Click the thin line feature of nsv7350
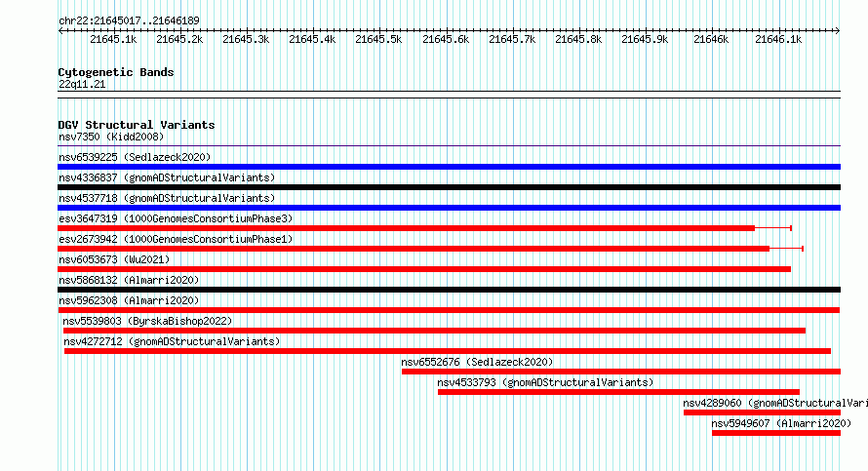The height and width of the screenshot is (471, 868). [449, 145]
